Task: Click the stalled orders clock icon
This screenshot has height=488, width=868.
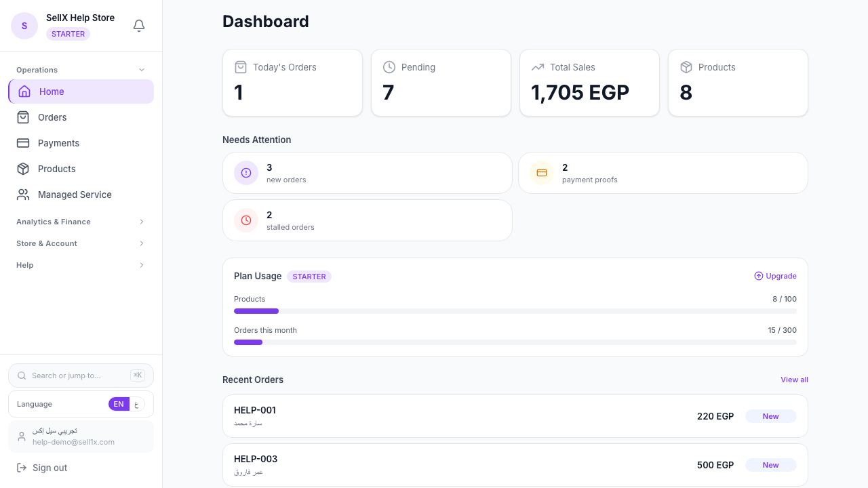Action: (x=245, y=220)
